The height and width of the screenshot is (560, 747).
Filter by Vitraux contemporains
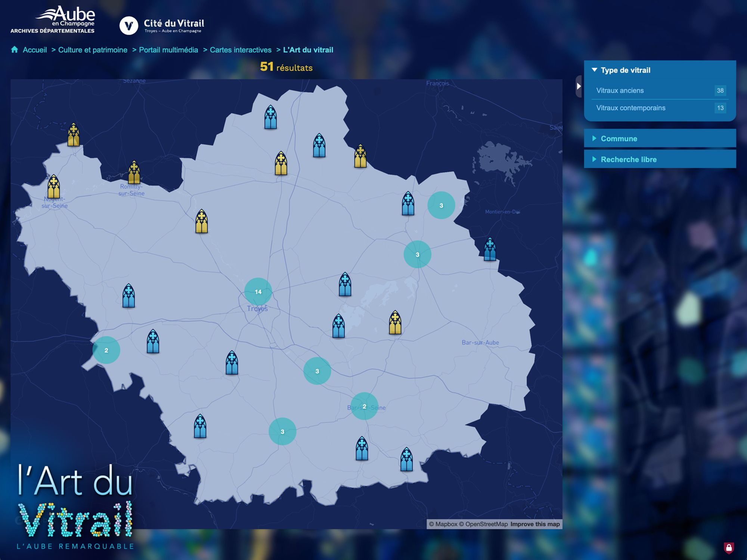[630, 108]
